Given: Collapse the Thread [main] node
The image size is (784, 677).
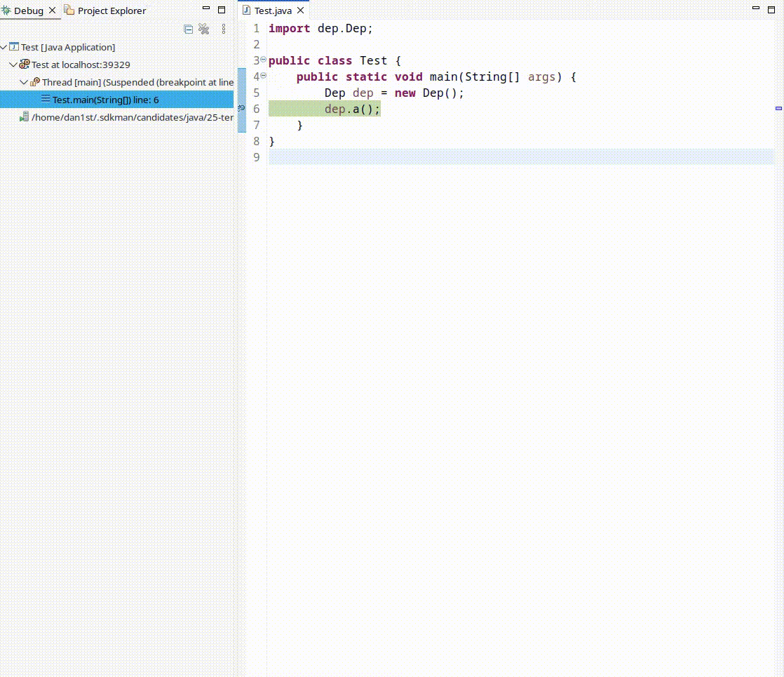Looking at the screenshot, I should click(24, 82).
